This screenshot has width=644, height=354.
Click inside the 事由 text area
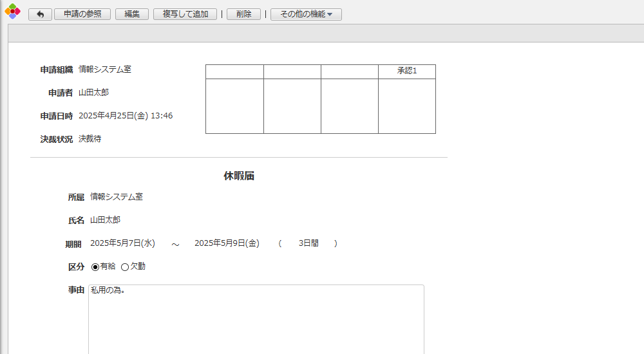coord(256,319)
